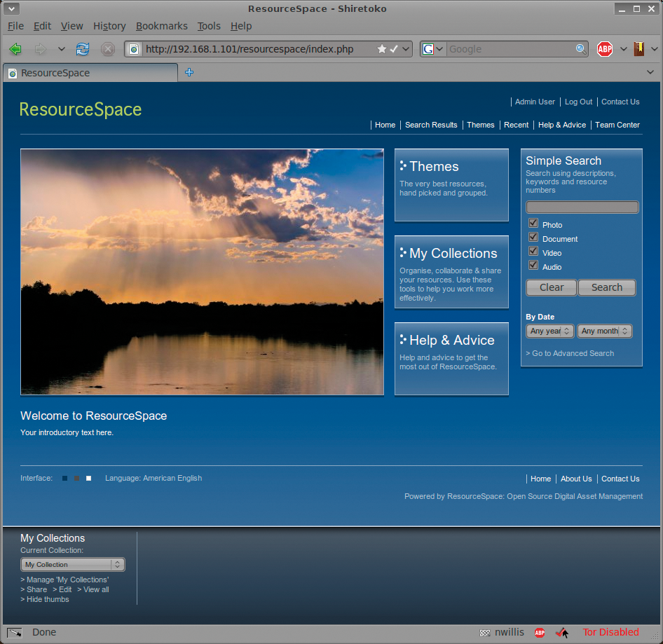
Task: Open the Any month dropdown
Action: click(605, 331)
